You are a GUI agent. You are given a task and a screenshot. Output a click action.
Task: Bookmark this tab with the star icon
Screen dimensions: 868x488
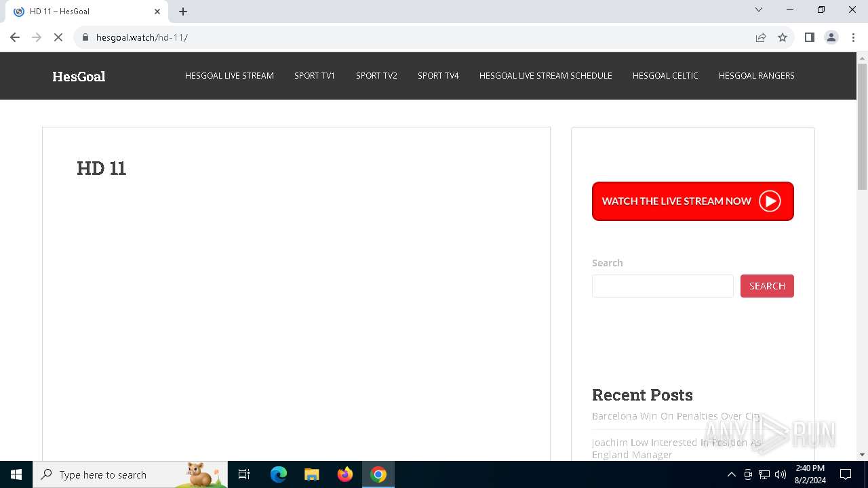point(783,37)
